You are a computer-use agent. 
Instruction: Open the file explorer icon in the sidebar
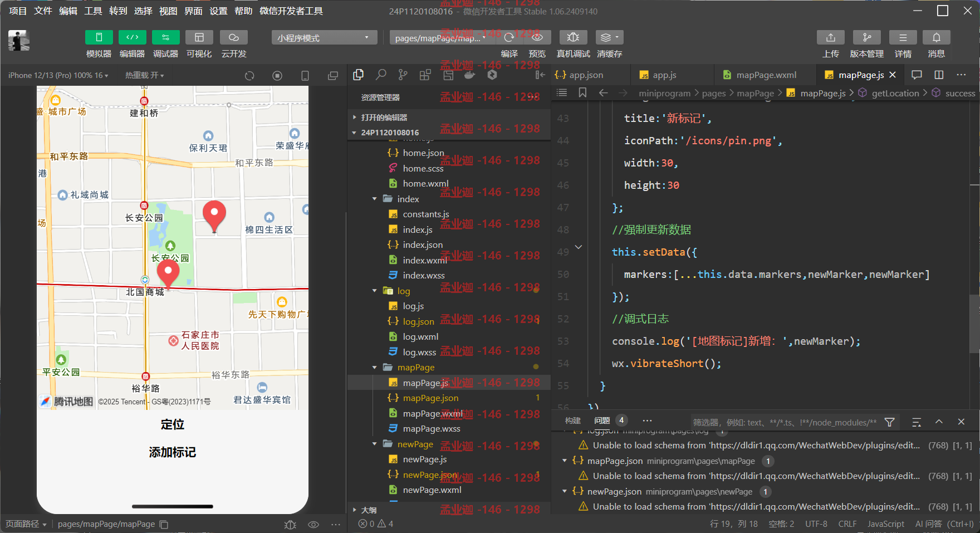tap(359, 75)
